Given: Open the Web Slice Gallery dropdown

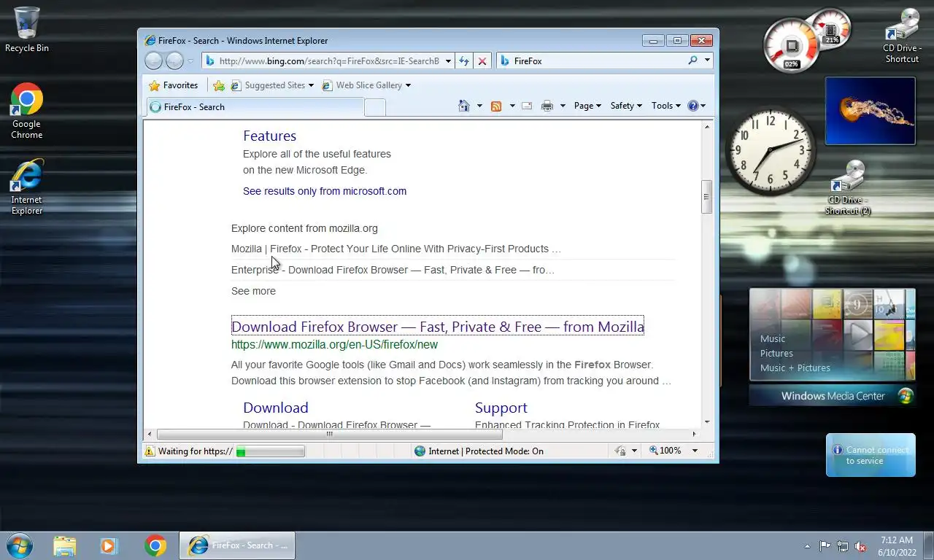Looking at the screenshot, I should coord(366,85).
